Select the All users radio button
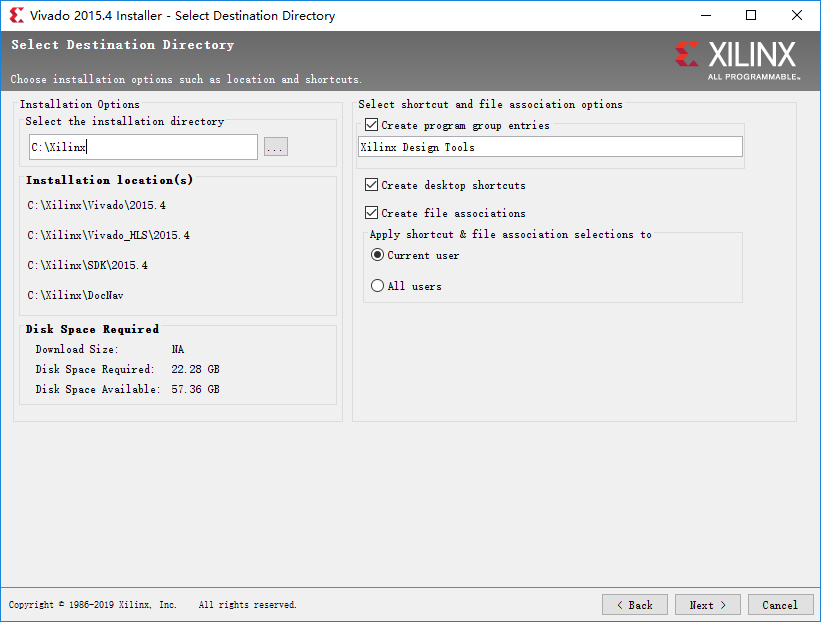821x622 pixels. click(377, 286)
